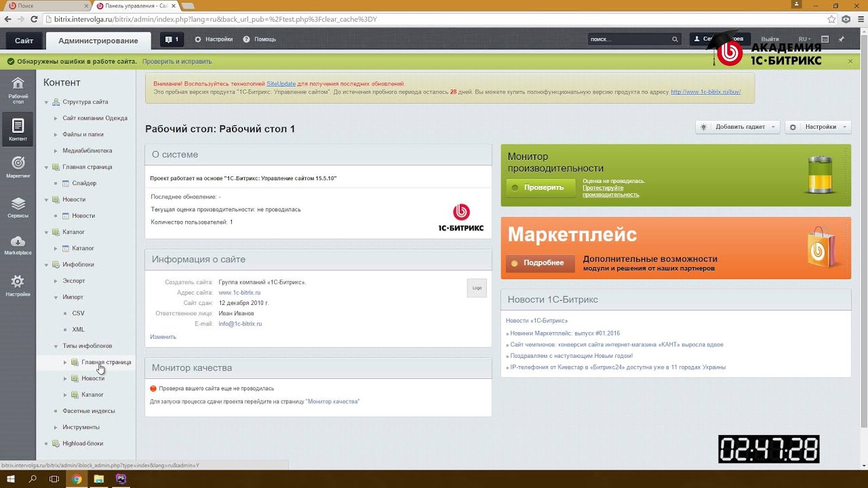Open Task View on the taskbar
This screenshot has height=488, width=868.
point(54,479)
